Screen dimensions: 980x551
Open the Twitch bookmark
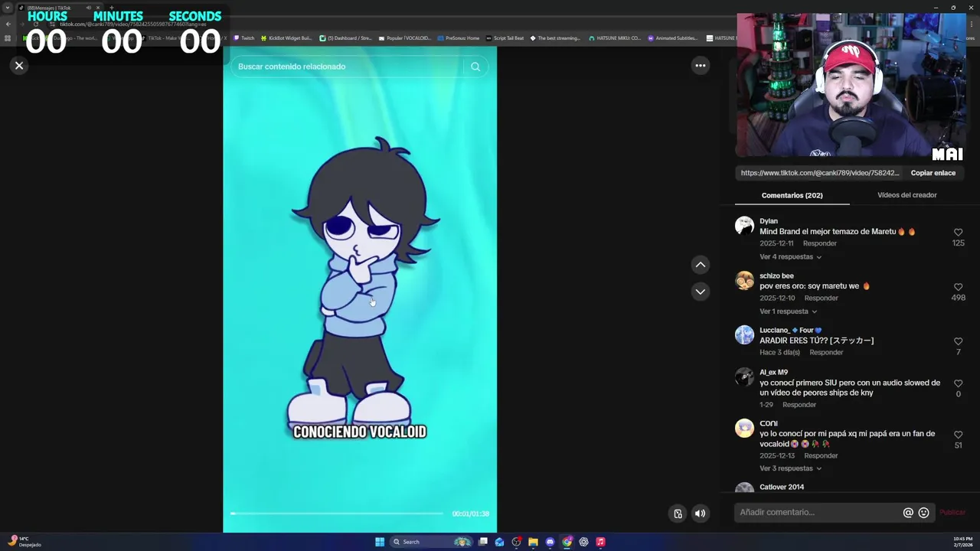click(x=244, y=38)
